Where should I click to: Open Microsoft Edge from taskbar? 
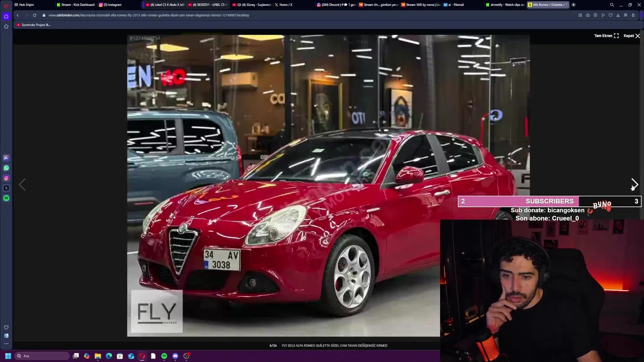pyautogui.click(x=109, y=356)
